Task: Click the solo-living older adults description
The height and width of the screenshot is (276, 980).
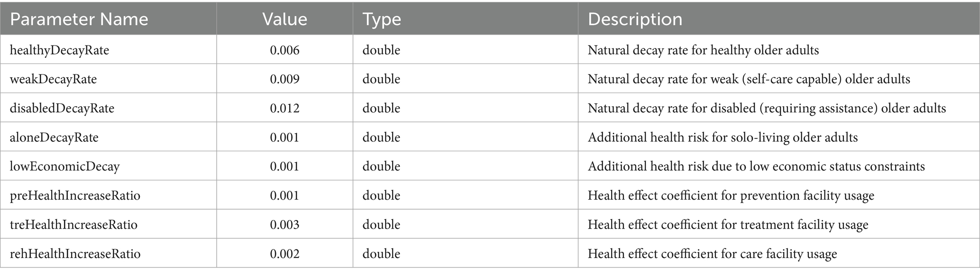Action: [723, 138]
